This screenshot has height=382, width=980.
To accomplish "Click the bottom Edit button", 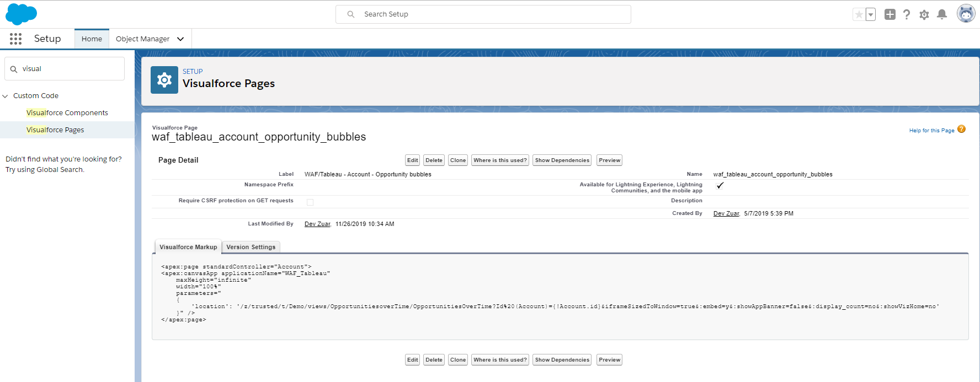I will click(412, 360).
